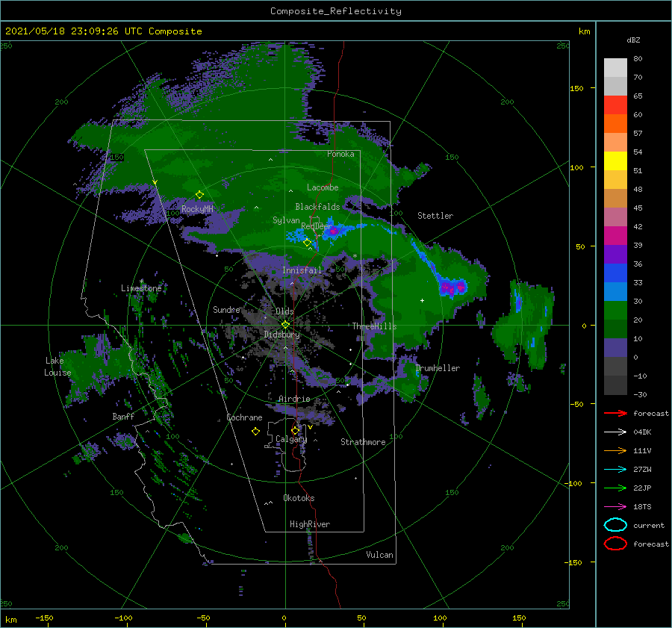Click the red forecast arrow in legend

(615, 413)
